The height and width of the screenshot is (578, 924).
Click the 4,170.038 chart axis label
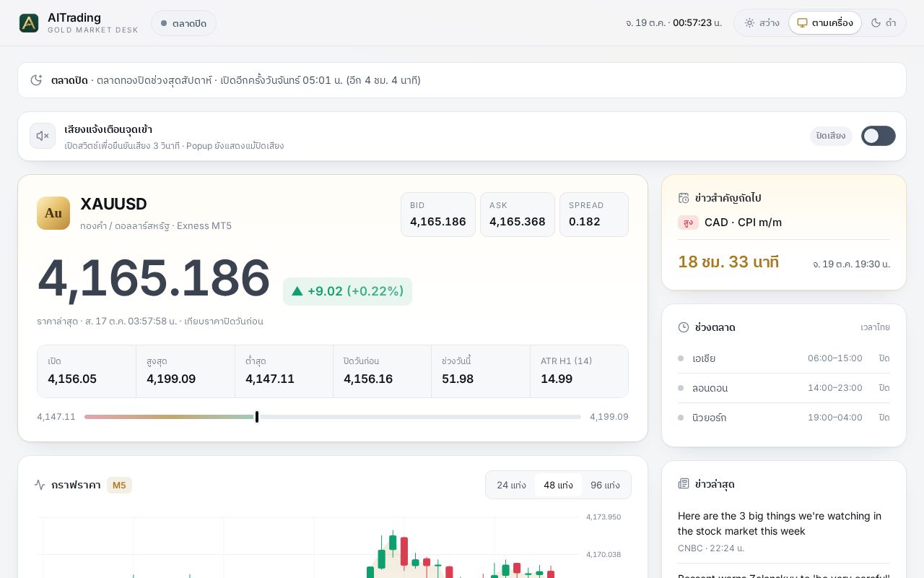tap(603, 555)
